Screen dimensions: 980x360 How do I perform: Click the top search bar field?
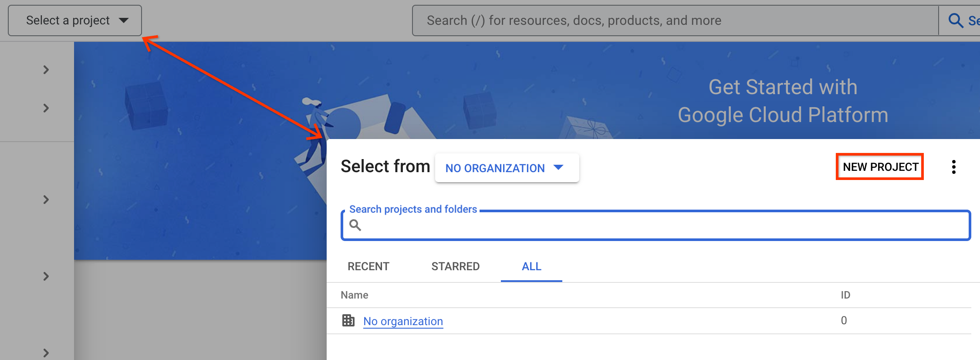click(674, 20)
